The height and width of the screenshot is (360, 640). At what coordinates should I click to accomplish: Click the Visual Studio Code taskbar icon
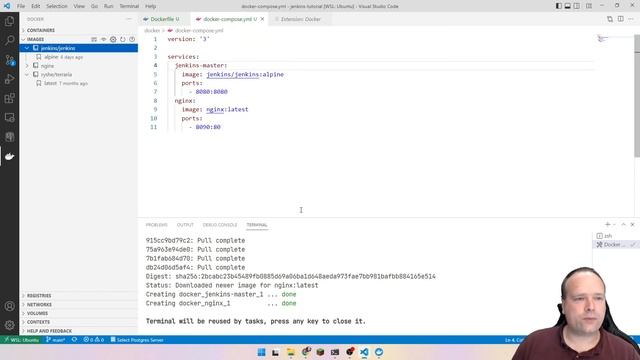click(x=364, y=352)
